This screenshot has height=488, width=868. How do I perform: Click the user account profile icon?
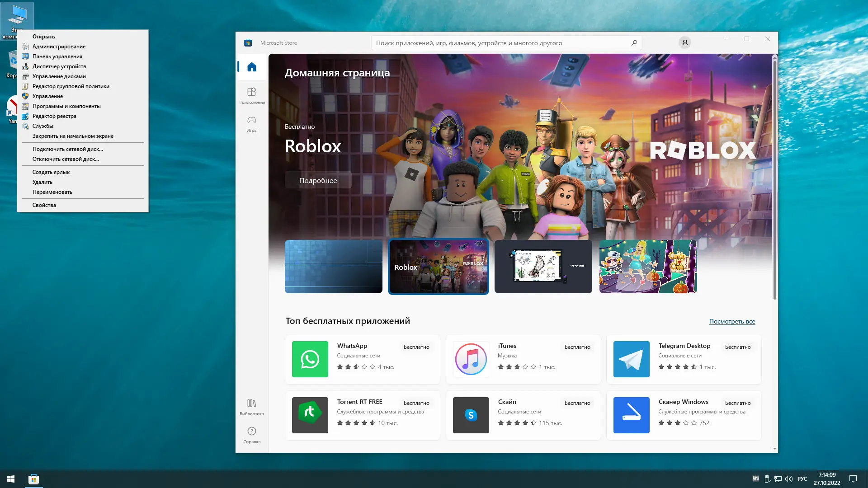[x=684, y=42]
